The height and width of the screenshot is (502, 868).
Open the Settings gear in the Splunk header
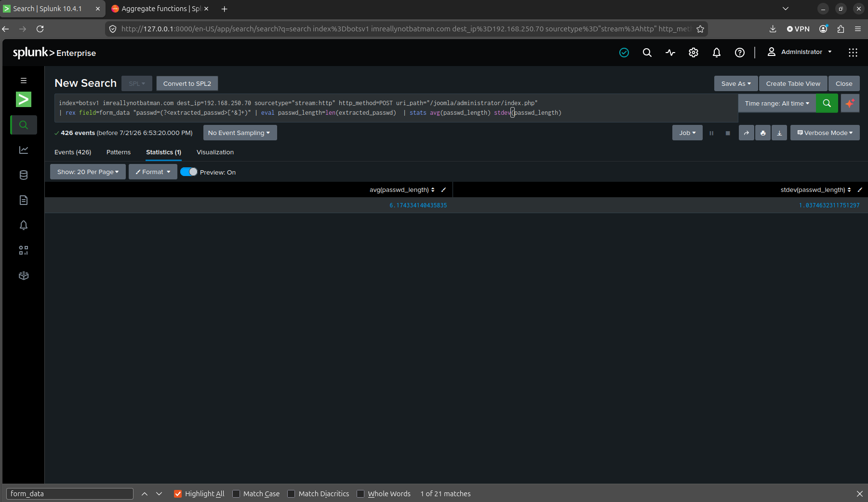pyautogui.click(x=694, y=53)
